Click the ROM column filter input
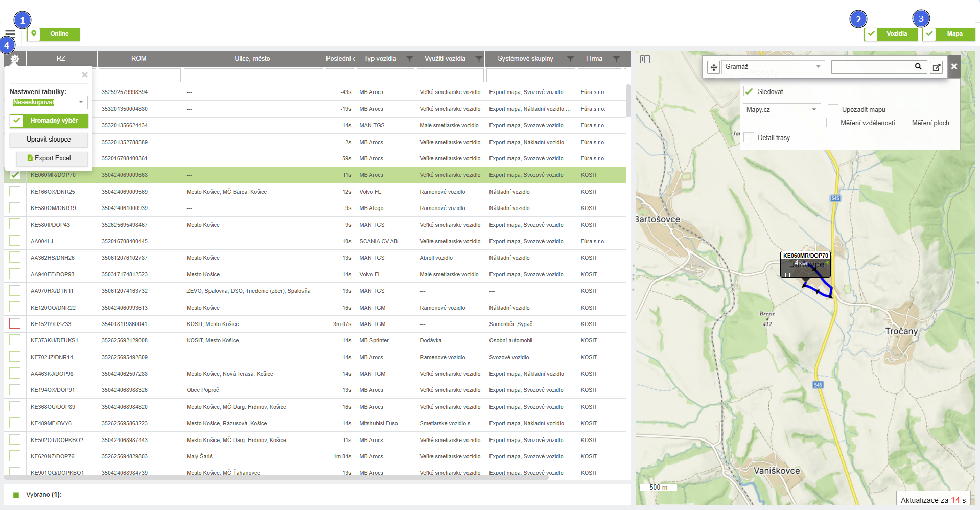Screen dimensions: 980x510 (139, 76)
